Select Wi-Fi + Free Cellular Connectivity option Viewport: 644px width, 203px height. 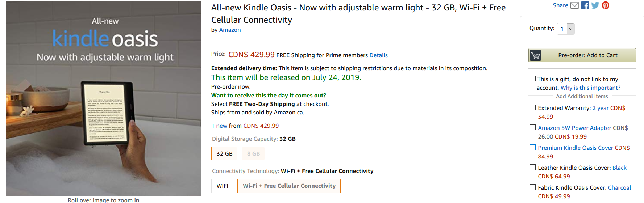point(289,186)
